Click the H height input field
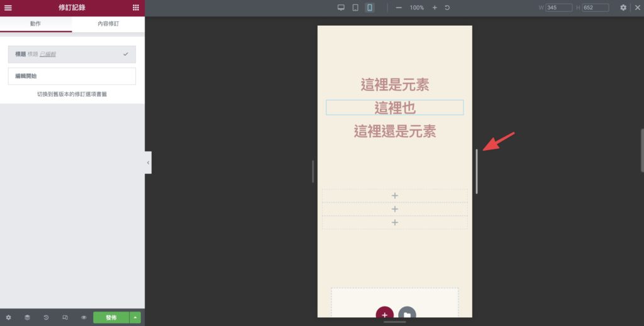Screen dimensions: 644x326 point(595,8)
